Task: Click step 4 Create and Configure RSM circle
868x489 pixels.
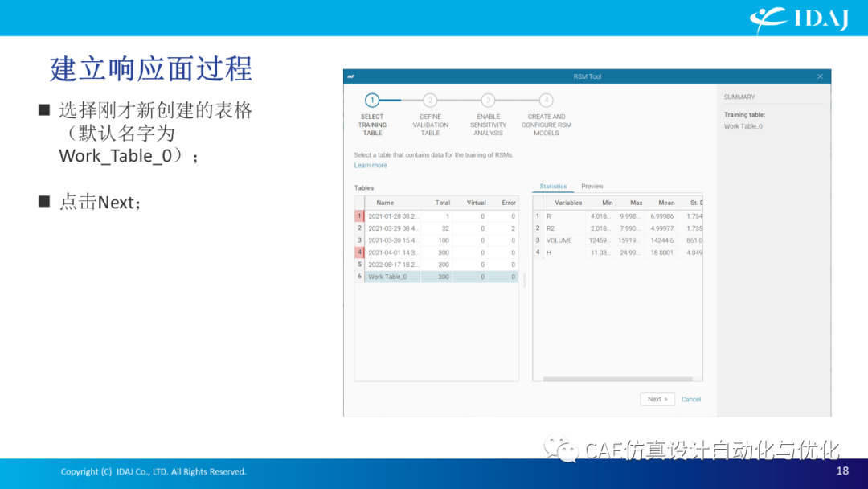Action: coord(546,101)
